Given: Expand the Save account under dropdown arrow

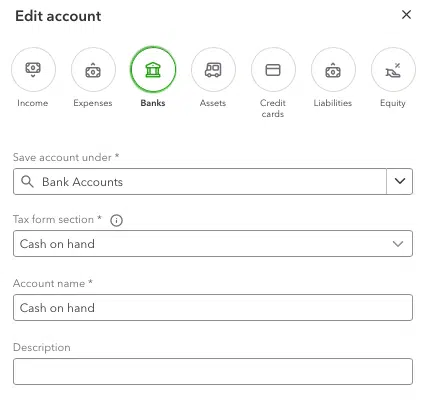Looking at the screenshot, I should (400, 181).
